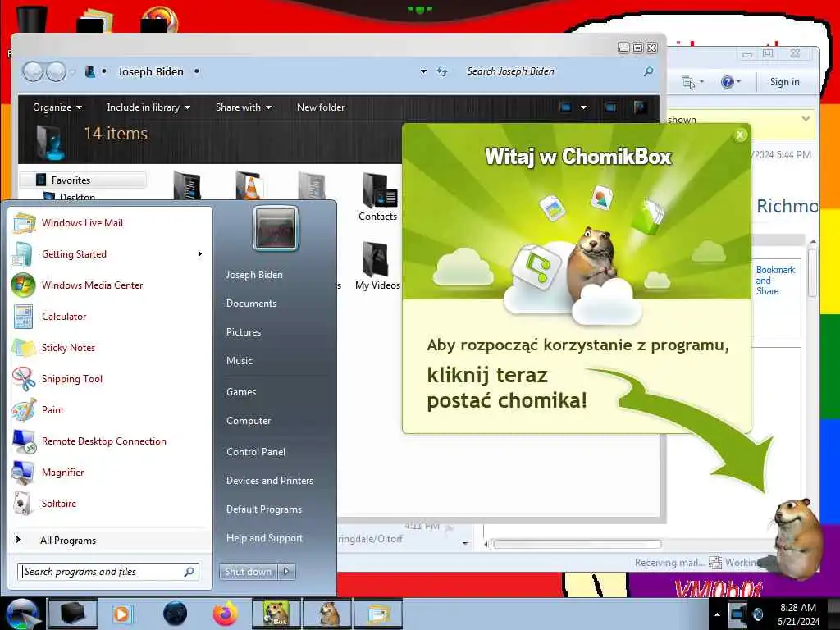
Task: Select Favorites in Explorer navigation pane
Action: (x=71, y=180)
